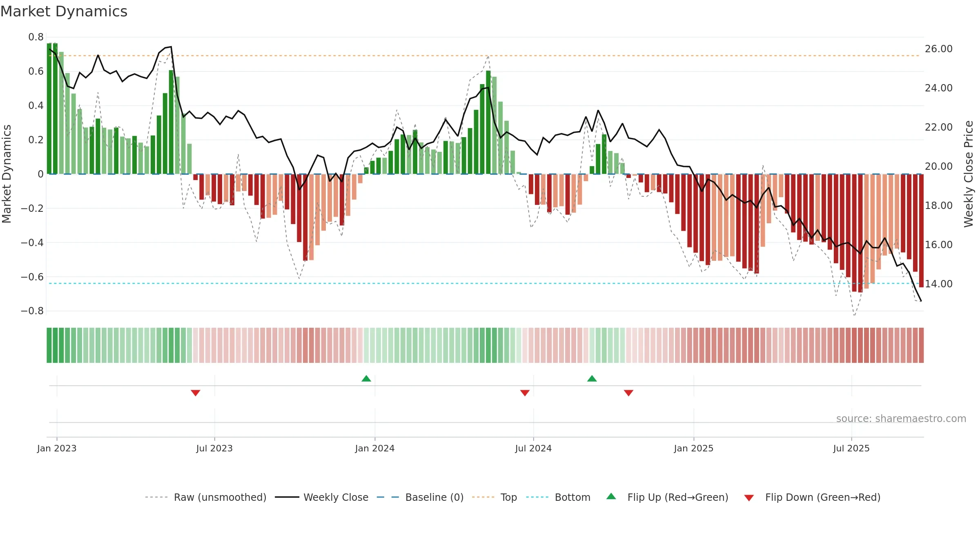This screenshot has width=980, height=551.
Task: Click the Weekly Close Price axis title
Action: tap(969, 174)
